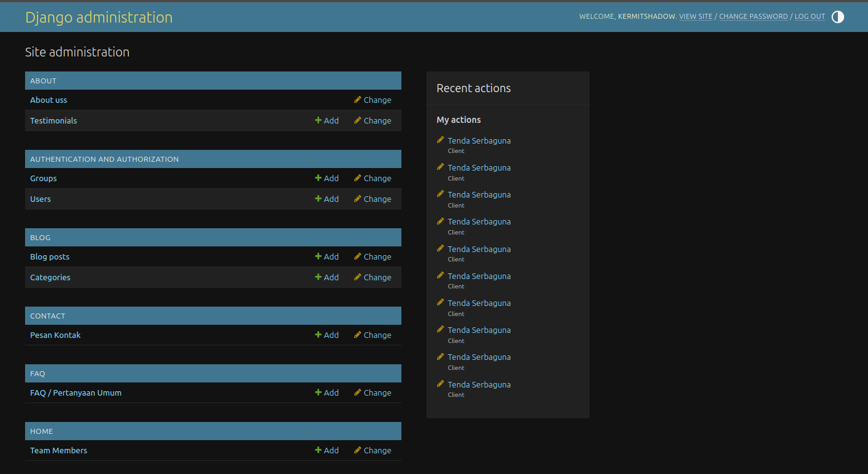Click the Django administration title
This screenshot has width=868, height=474.
(x=98, y=18)
